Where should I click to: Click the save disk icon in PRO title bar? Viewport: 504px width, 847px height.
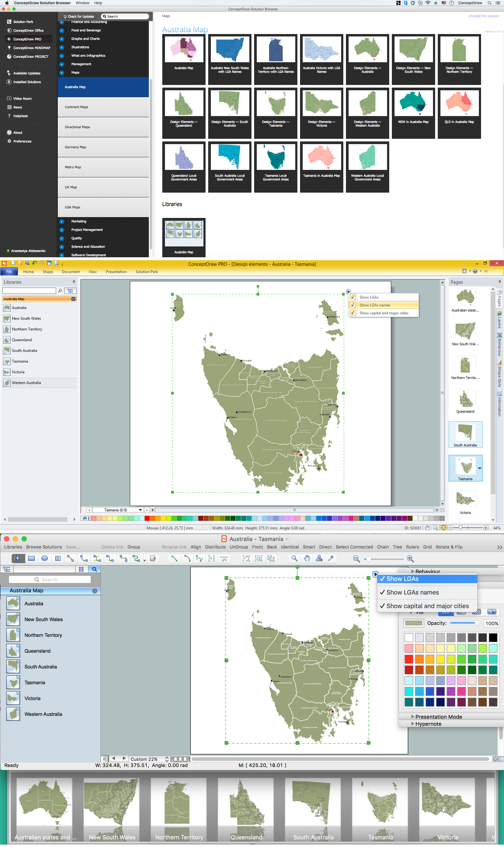(49, 263)
